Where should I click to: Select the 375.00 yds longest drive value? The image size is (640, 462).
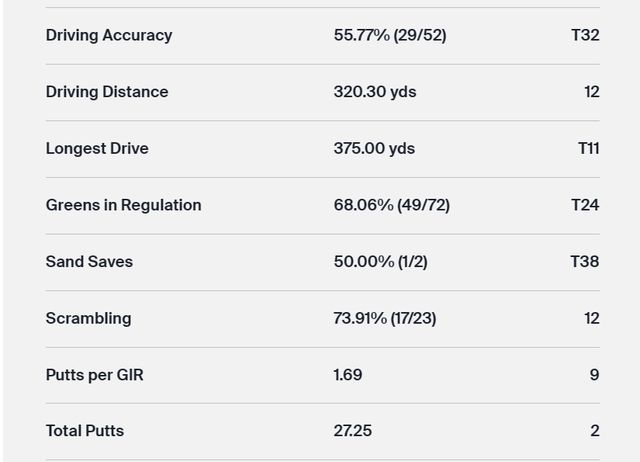point(374,148)
